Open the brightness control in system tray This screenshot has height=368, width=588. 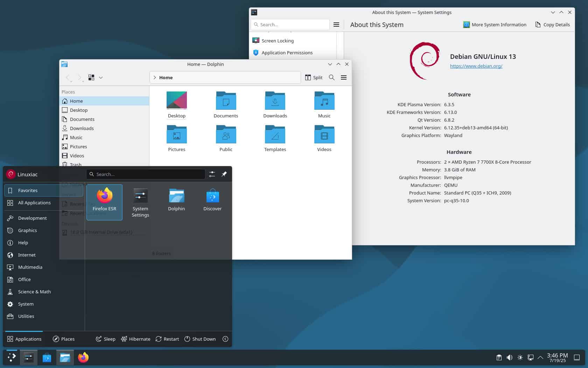(520, 358)
